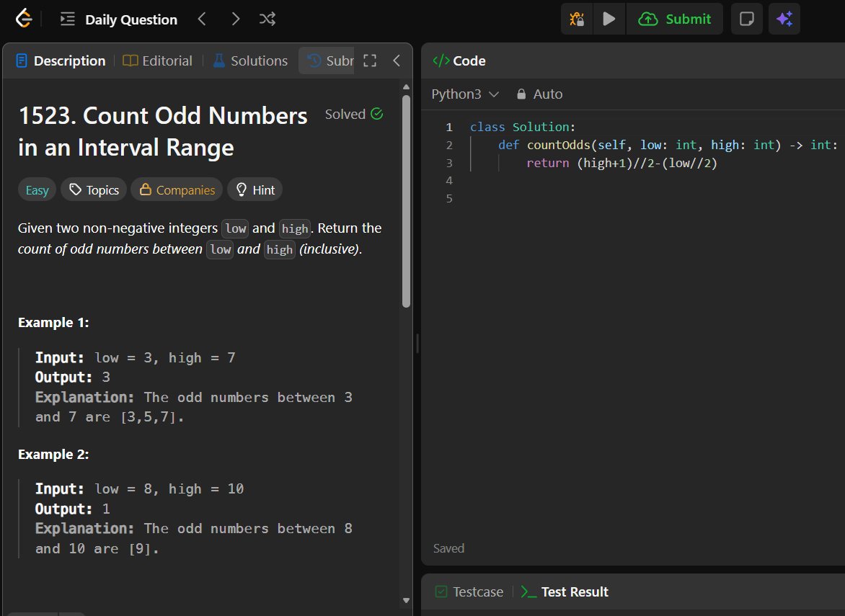Reveal the Hint for this problem
This screenshot has width=845, height=616.
click(255, 190)
